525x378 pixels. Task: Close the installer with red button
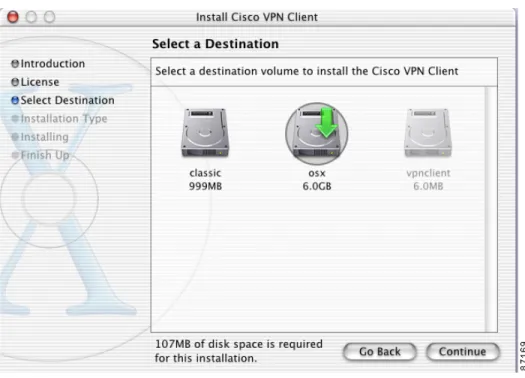(x=13, y=17)
